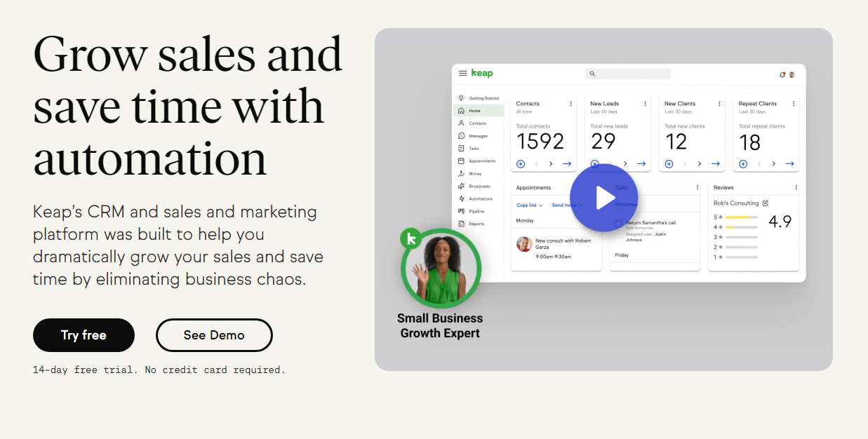Click blue arrow on New Leads card
This screenshot has width=868, height=439.
point(641,163)
